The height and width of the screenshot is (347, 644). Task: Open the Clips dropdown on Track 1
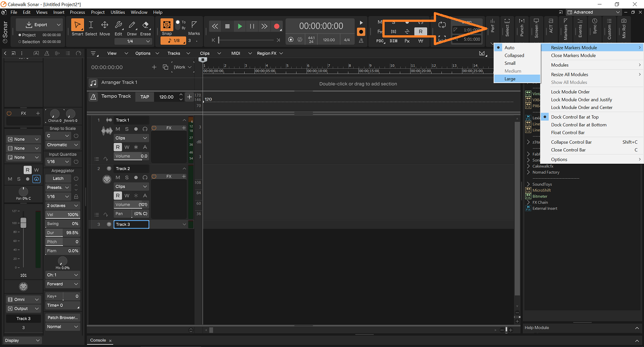(x=131, y=138)
